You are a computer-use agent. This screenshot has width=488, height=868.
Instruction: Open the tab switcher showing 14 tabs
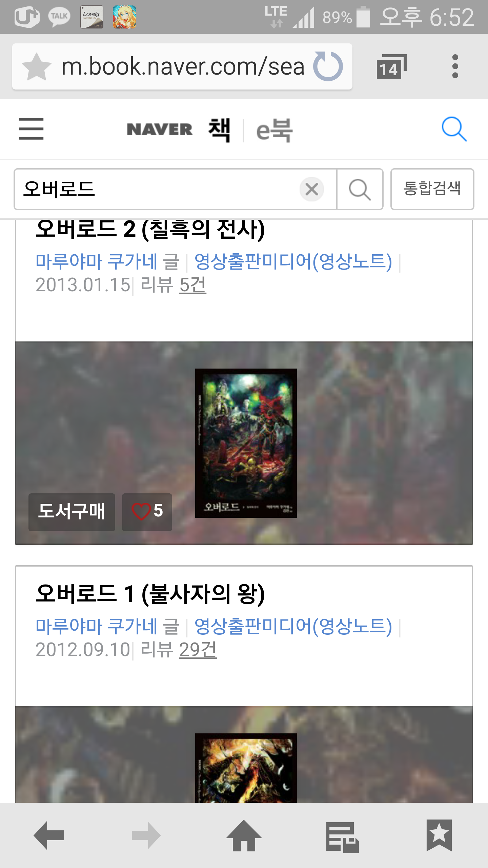pos(391,66)
